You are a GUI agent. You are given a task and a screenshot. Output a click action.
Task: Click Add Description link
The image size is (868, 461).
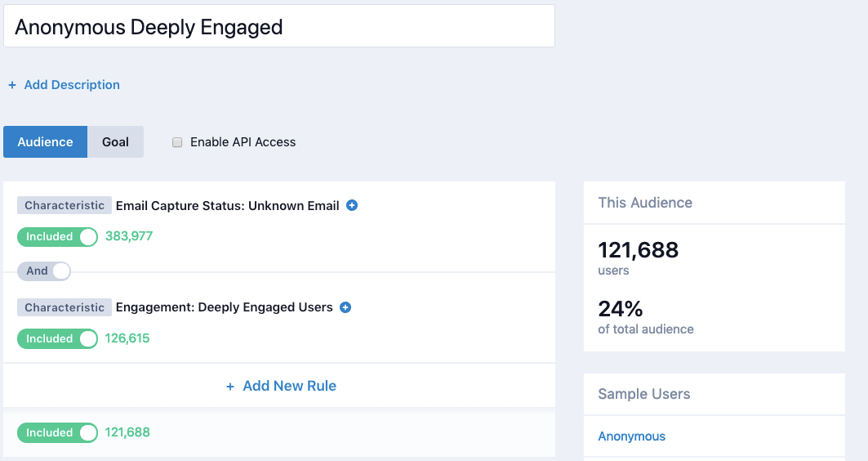pyautogui.click(x=72, y=85)
